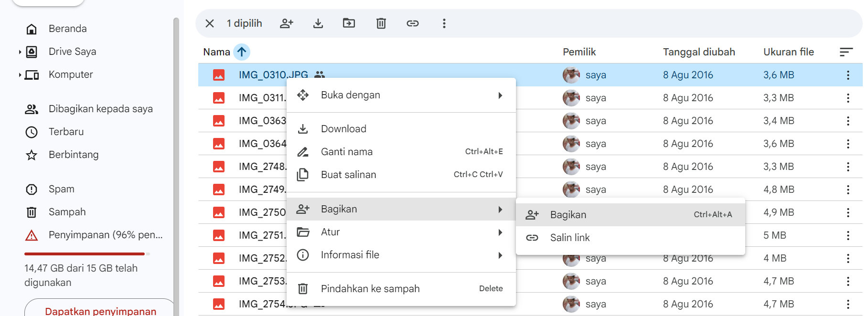Click the move to folder toolbar icon
868x316 pixels.
349,23
